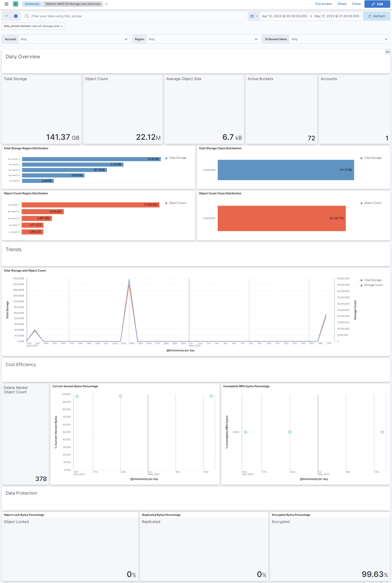Expand the Region dropdown
Viewport: 392px width, 583px height.
(256, 39)
